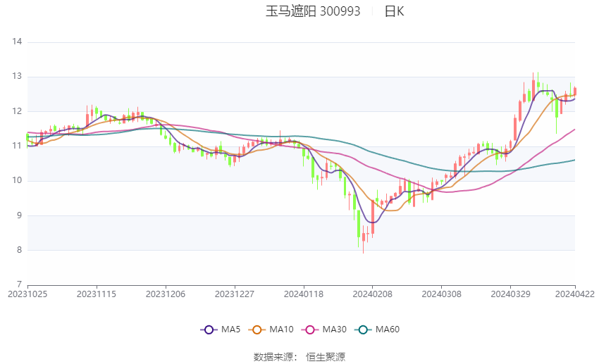599x364 pixels.
Task: Select the 日K chart type label
Action: point(394,11)
